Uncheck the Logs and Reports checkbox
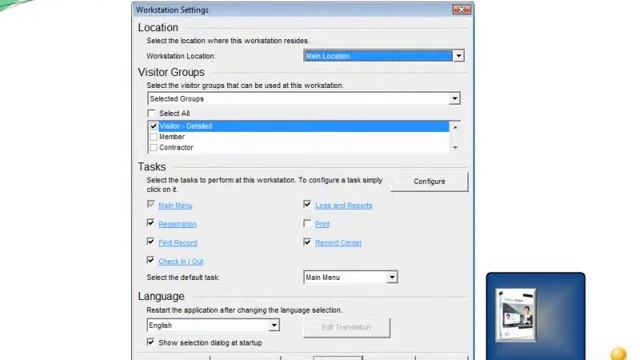 307,204
